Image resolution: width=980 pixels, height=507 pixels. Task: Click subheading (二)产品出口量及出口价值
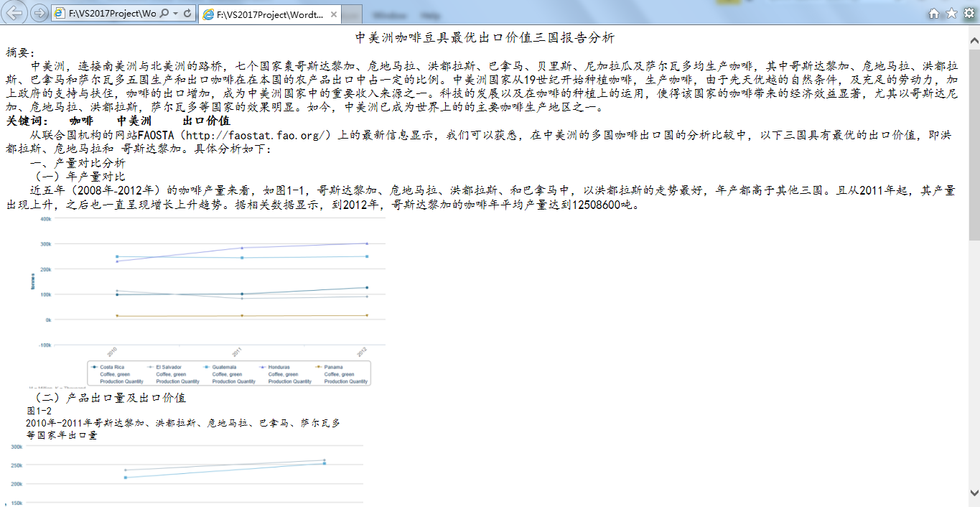[111, 397]
